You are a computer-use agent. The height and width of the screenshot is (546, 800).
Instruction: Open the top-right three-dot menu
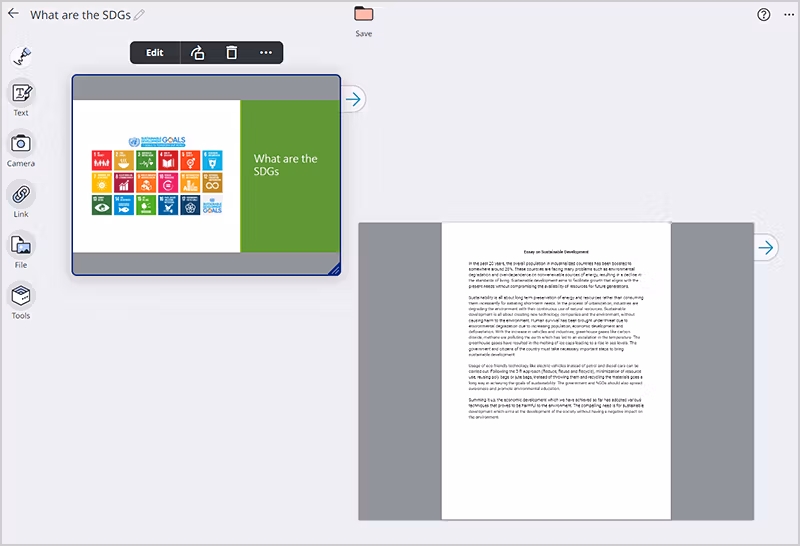coord(788,14)
